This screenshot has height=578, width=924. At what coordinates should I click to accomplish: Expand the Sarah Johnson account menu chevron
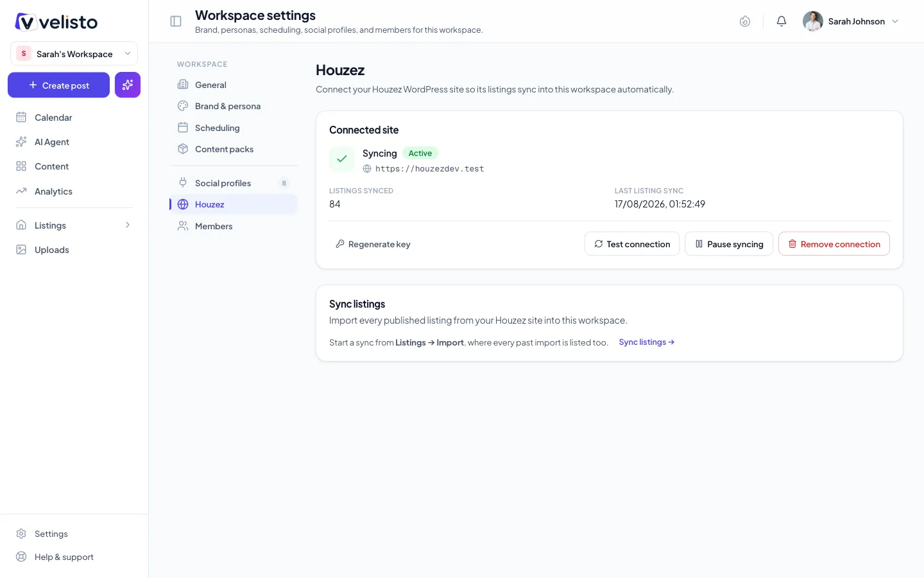[x=895, y=21]
